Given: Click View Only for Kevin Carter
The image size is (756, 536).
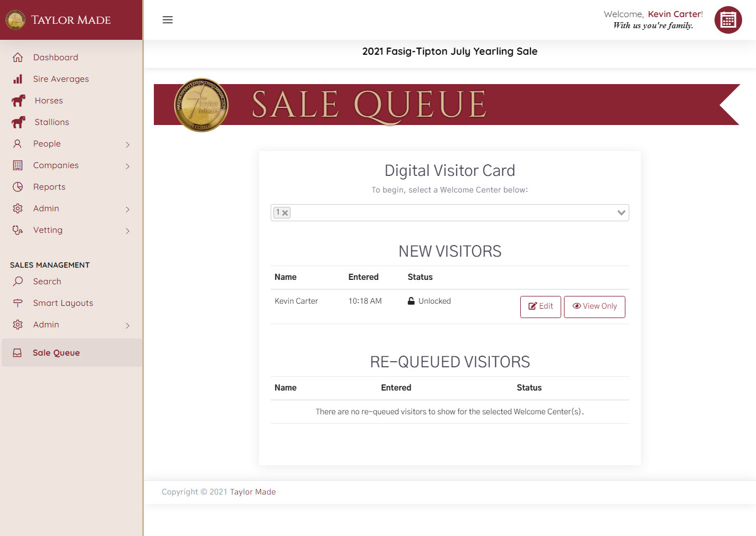Looking at the screenshot, I should point(594,306).
